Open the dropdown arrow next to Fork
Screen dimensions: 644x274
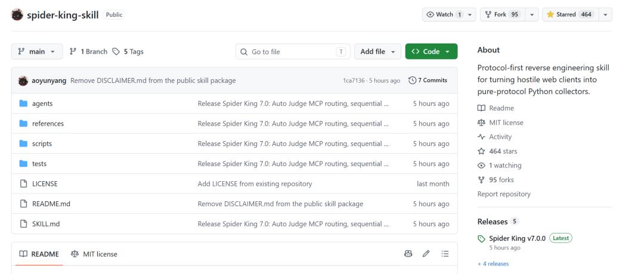click(x=532, y=14)
